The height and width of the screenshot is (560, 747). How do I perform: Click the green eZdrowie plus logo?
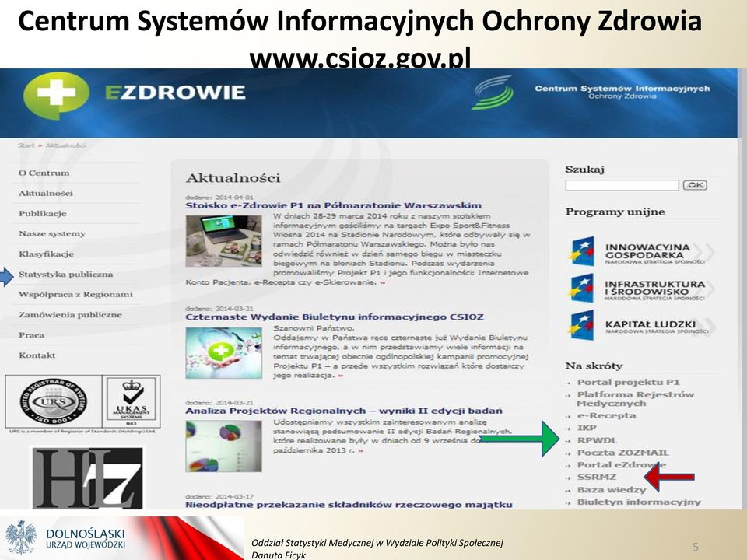(56, 95)
